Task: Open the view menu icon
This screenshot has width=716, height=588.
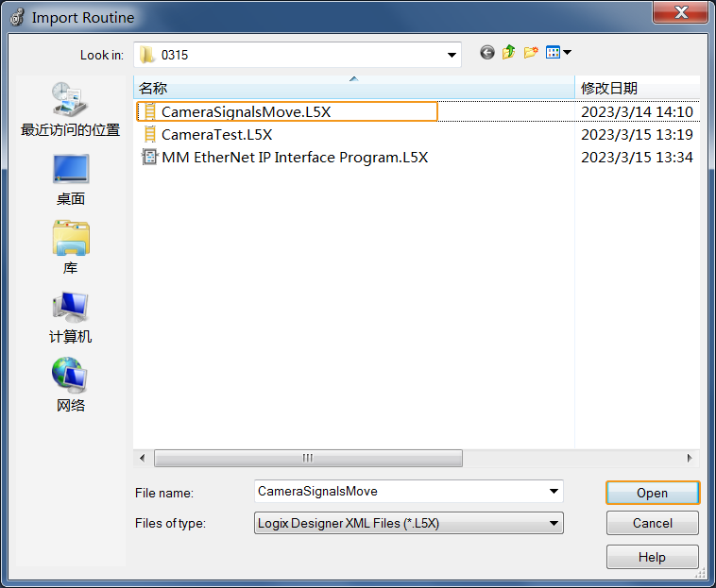Action: pyautogui.click(x=553, y=53)
